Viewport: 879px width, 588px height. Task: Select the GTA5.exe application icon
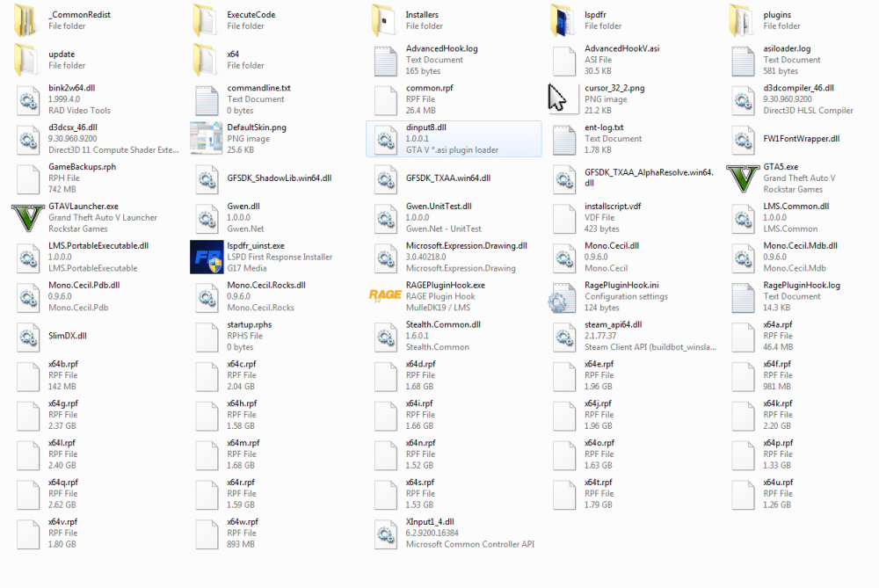742,178
